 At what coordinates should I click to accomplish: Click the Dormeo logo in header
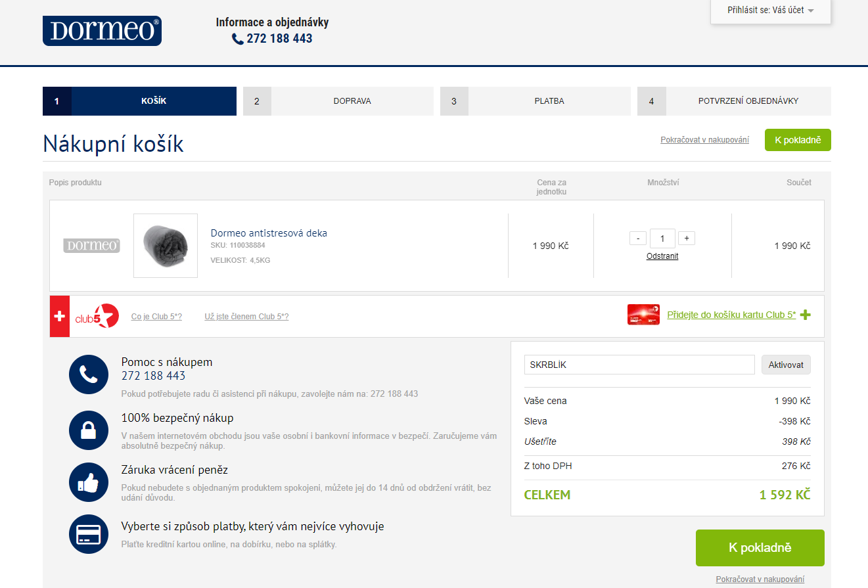tap(102, 31)
